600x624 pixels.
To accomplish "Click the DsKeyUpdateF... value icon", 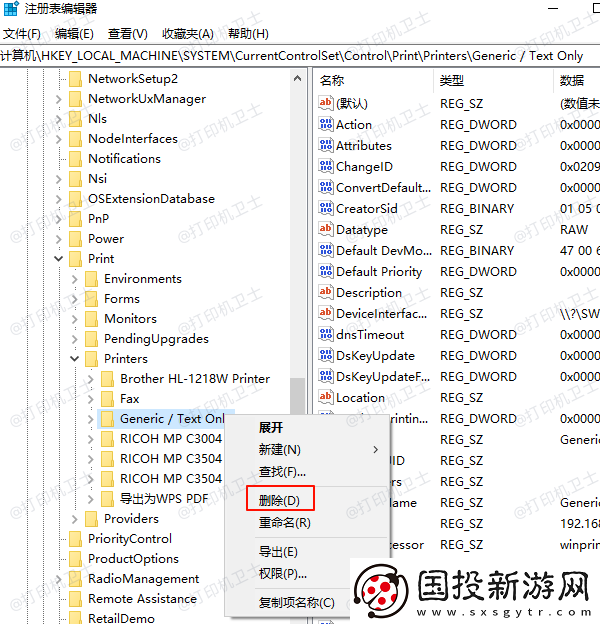I will click(325, 376).
